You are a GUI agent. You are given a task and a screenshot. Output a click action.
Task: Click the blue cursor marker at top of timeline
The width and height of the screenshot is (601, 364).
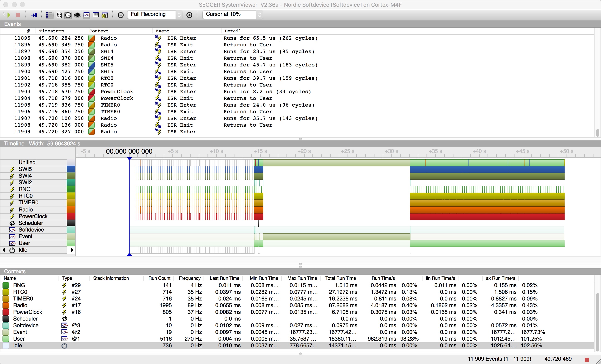pyautogui.click(x=129, y=159)
